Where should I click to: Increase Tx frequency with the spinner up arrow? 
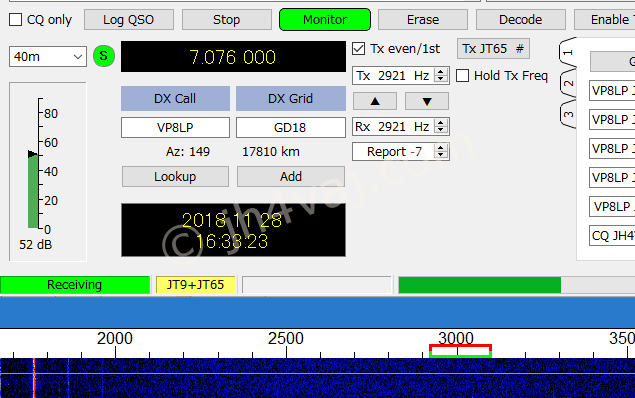click(x=441, y=72)
